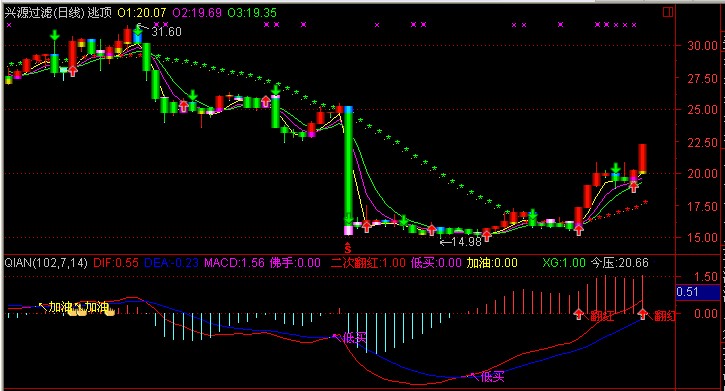This screenshot has width=725, height=391.
Task: Click the small square icon at chart's top-right
Action: click(668, 12)
